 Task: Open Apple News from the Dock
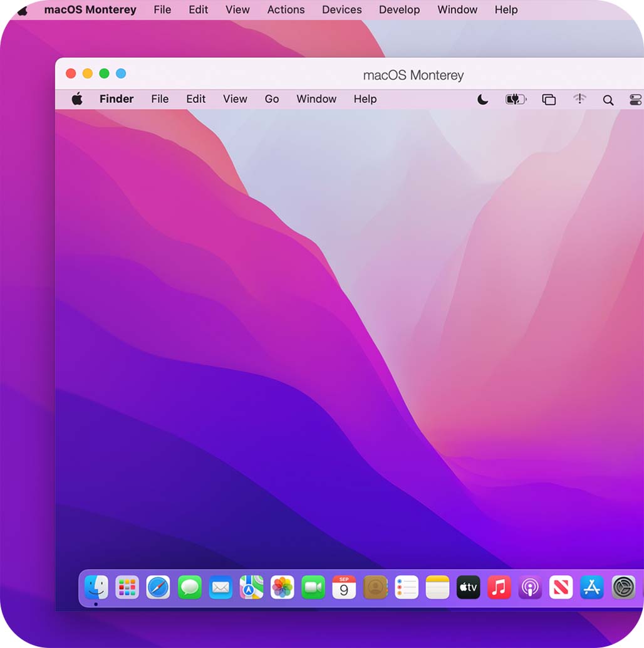click(x=561, y=587)
